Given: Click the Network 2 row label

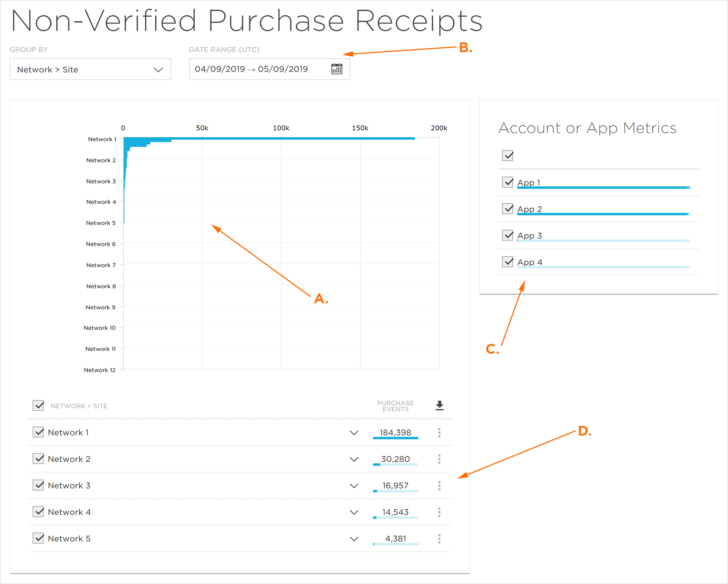Looking at the screenshot, I should (x=69, y=459).
